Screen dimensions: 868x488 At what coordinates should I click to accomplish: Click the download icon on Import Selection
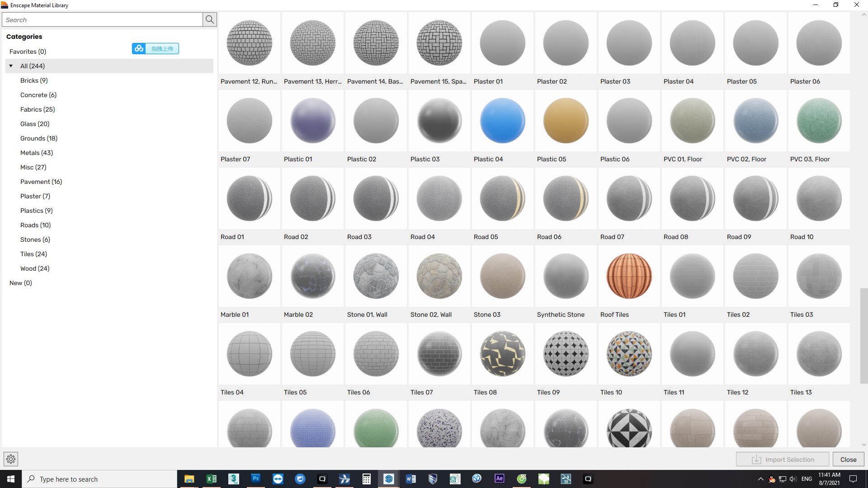pyautogui.click(x=756, y=459)
